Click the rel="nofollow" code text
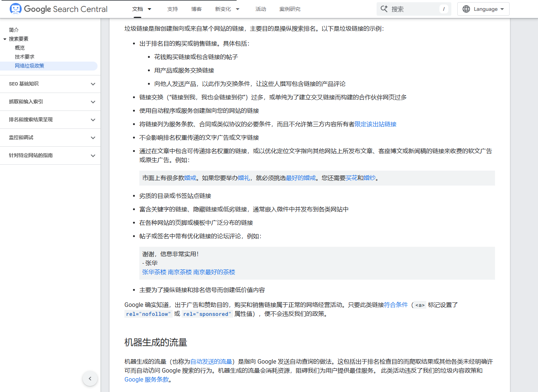The width and height of the screenshot is (538, 392). (x=148, y=314)
